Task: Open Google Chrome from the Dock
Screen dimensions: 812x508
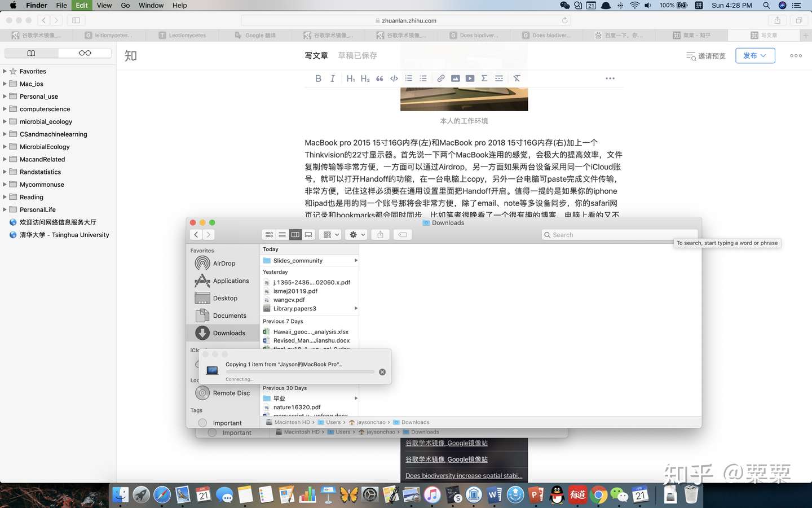Action: pyautogui.click(x=599, y=495)
